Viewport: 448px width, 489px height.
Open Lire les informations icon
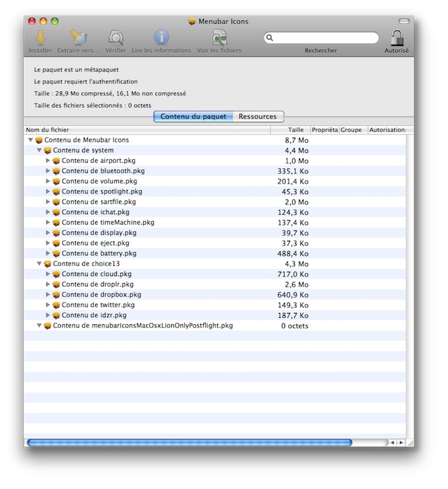161,38
